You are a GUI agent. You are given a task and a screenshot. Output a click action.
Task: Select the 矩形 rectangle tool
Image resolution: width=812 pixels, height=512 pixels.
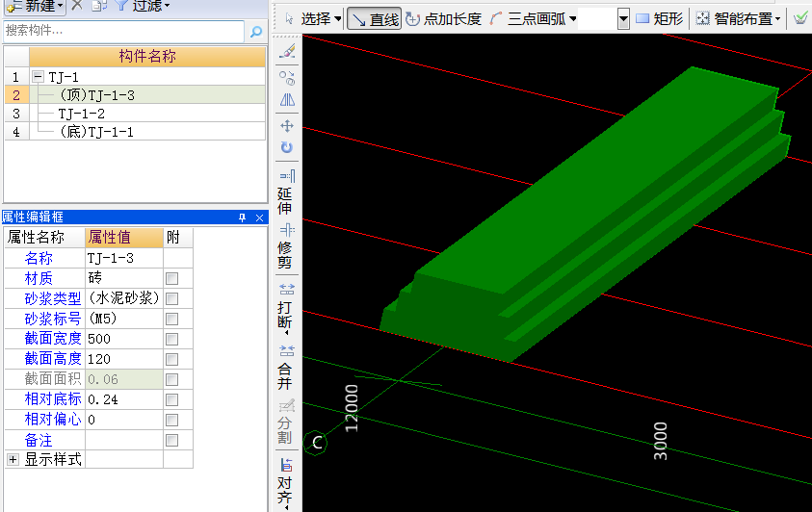click(x=659, y=19)
